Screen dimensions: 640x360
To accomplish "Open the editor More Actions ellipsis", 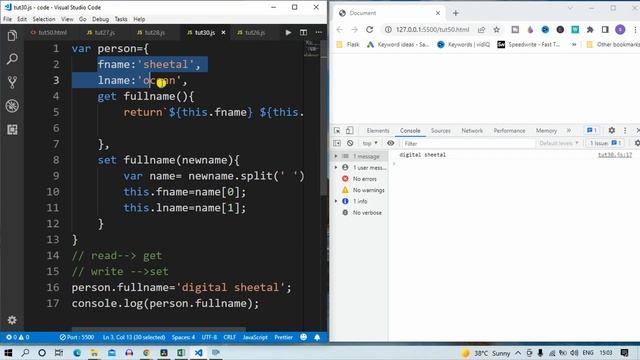I will [319, 32].
